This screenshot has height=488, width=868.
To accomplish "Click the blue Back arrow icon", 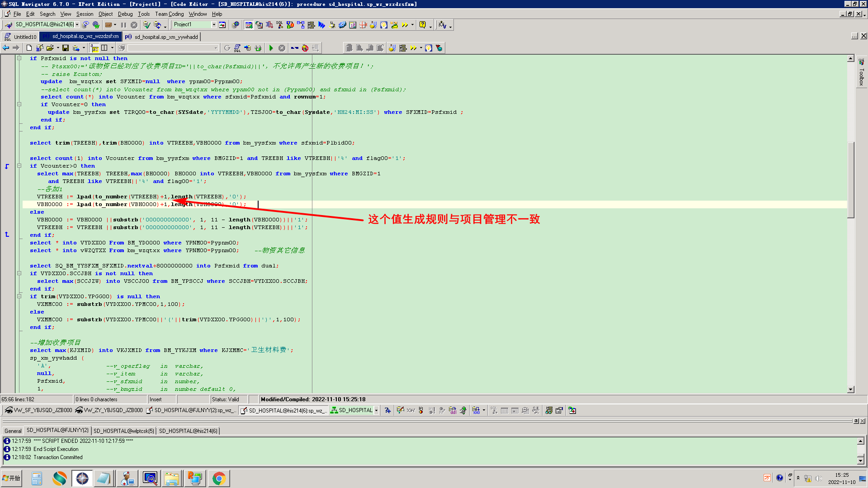I will point(6,48).
